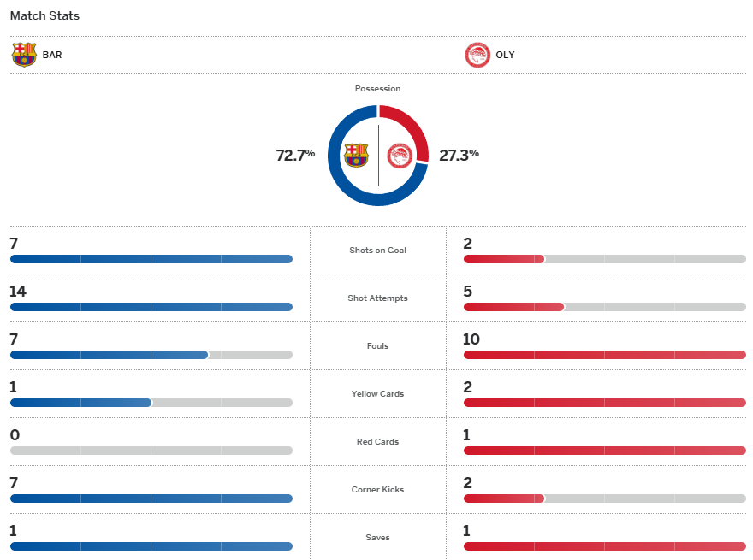Viewport: 753px width, 560px height.
Task: Click the Olympiacos crest inside the possession donut
Action: pos(400,156)
